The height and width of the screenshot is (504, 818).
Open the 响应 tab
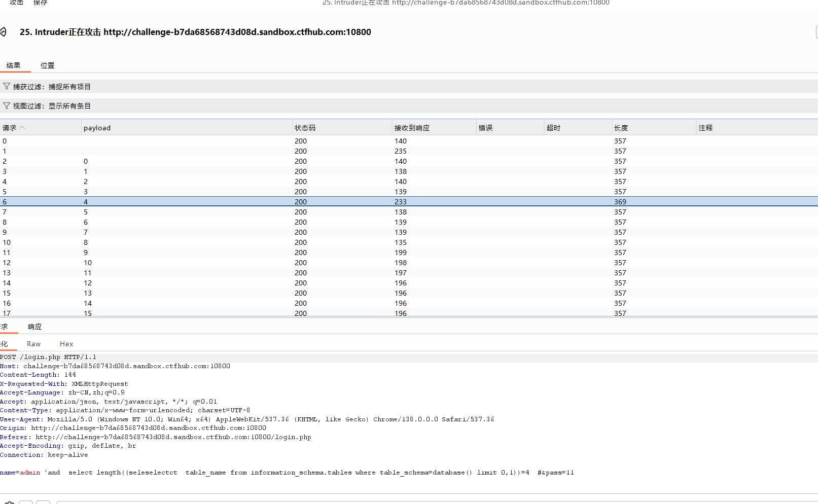34,327
